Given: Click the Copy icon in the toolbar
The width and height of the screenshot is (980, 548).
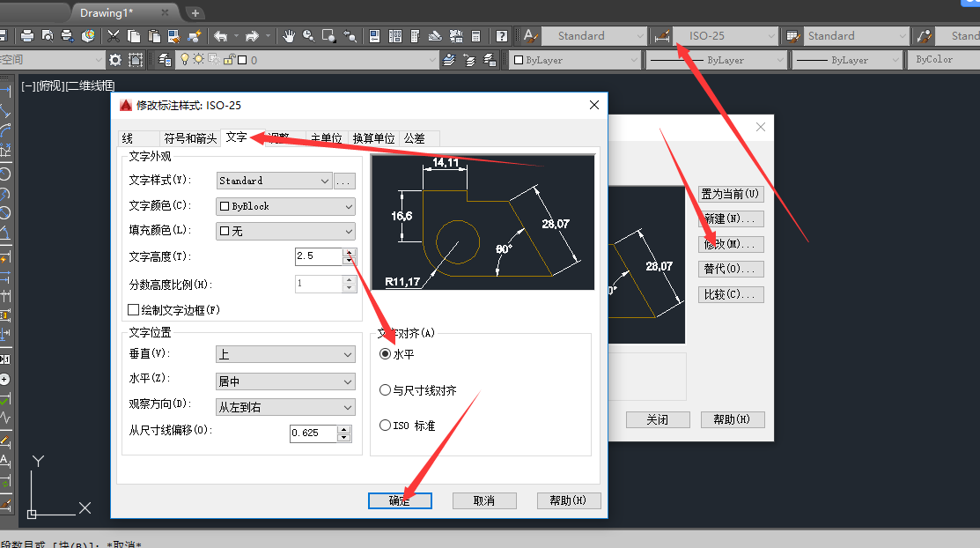Looking at the screenshot, I should [x=134, y=35].
